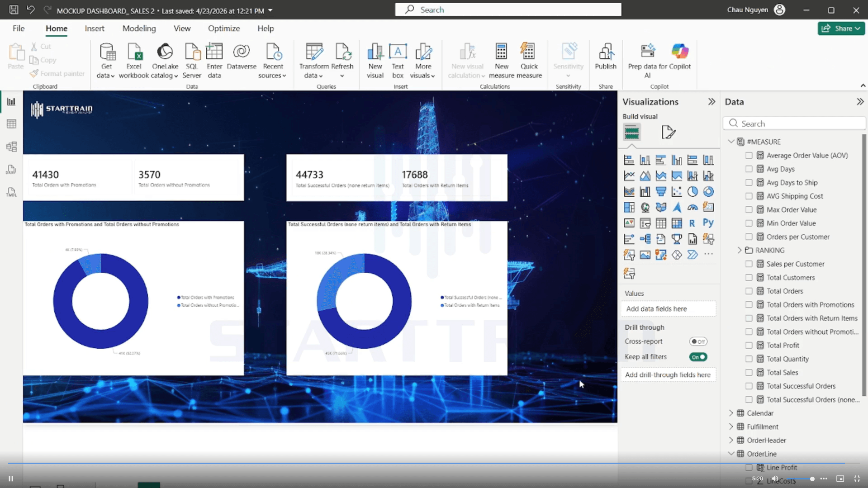Viewport: 868px width, 488px height.
Task: Select the Python visual icon
Action: pos(708,223)
